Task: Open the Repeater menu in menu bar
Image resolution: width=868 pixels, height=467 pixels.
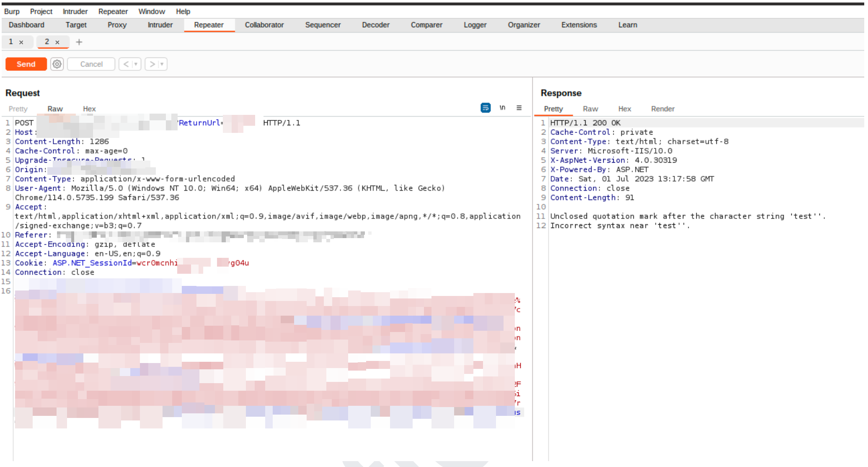Action: click(x=113, y=11)
